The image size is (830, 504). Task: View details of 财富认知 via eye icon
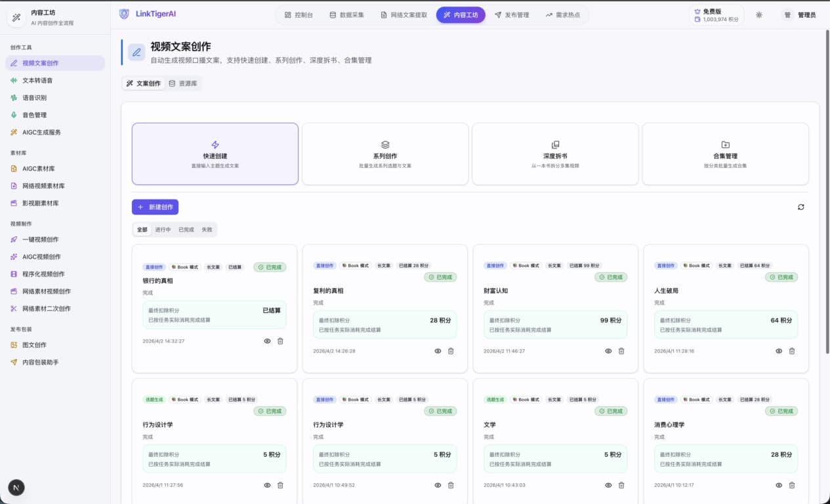(608, 350)
